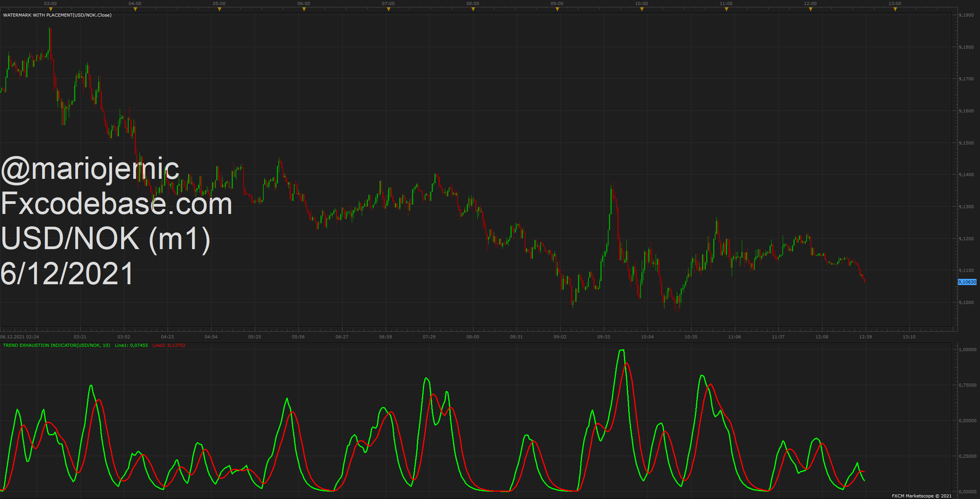
Task: Select the triangle marker under 13:00
Action: [x=895, y=9]
